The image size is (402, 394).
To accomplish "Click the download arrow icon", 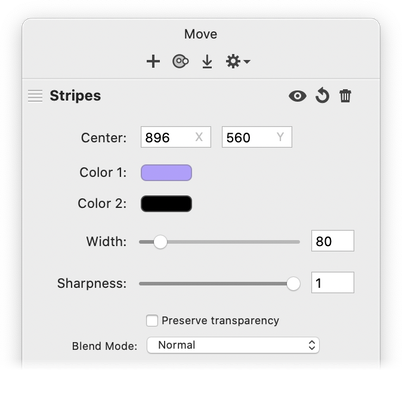I will (207, 62).
